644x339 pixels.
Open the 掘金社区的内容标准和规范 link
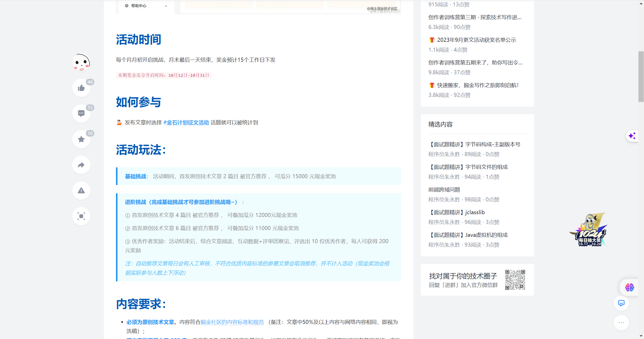(232, 322)
